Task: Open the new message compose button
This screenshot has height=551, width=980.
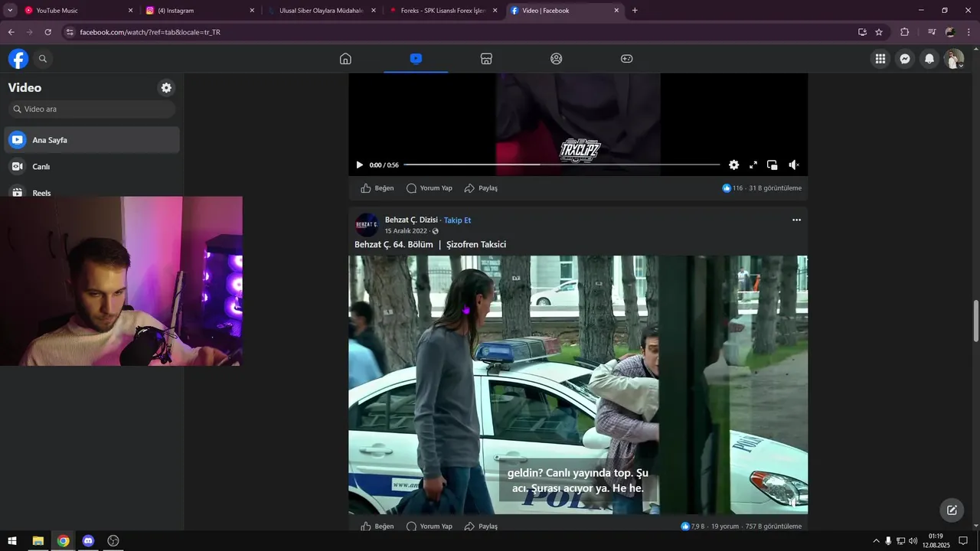Action: 952,510
